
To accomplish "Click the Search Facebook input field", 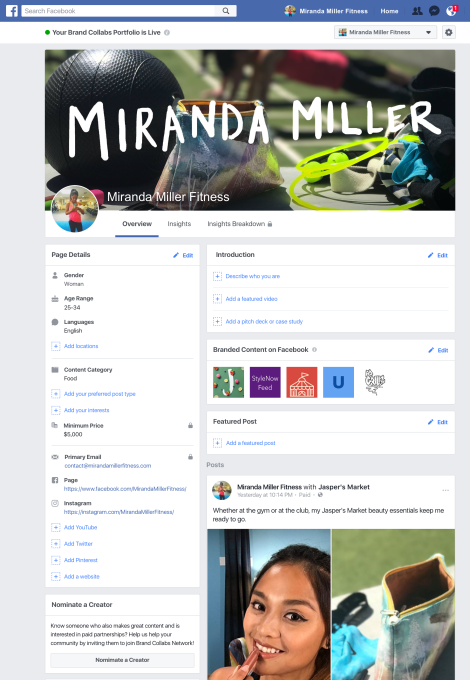I will tap(118, 11).
